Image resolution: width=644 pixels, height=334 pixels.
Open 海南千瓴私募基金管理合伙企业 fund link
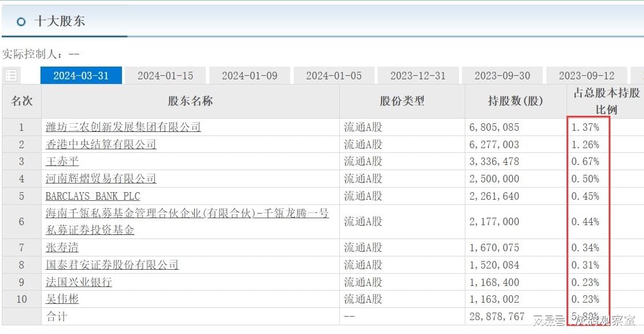click(x=187, y=222)
